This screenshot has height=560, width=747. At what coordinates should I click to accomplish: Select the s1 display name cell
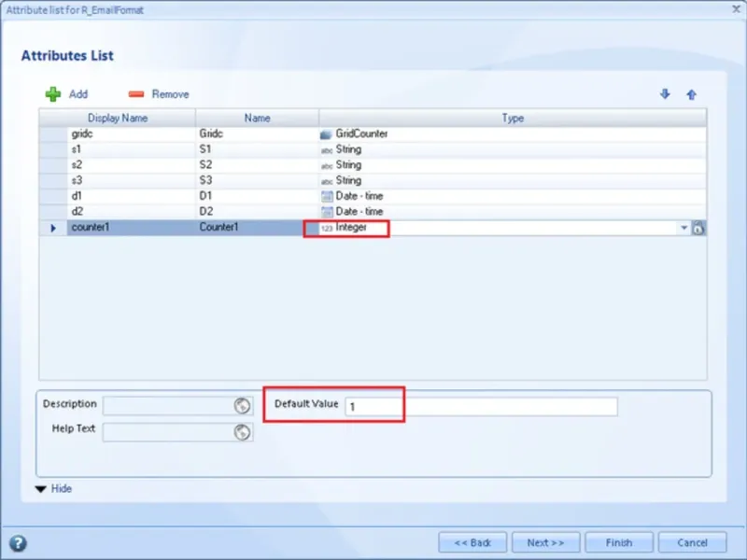[x=131, y=149]
